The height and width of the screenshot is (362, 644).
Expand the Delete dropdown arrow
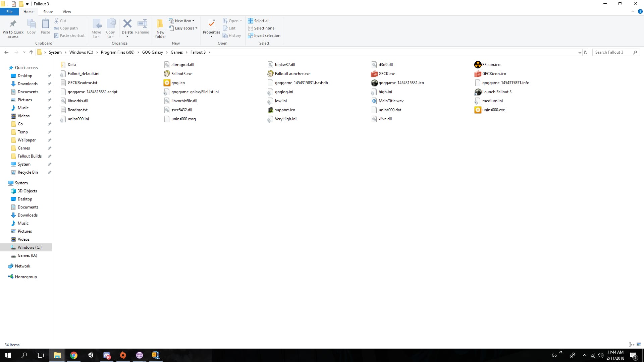[127, 36]
